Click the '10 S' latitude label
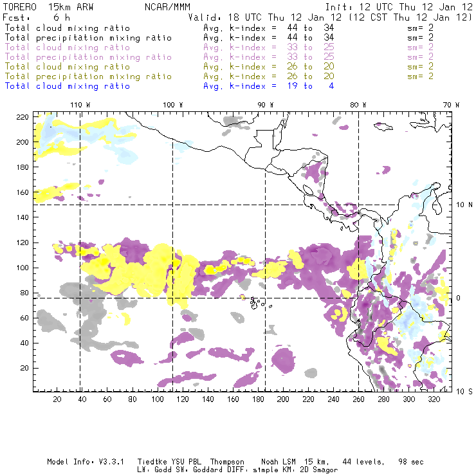The height and width of the screenshot is (476, 476). [464, 392]
